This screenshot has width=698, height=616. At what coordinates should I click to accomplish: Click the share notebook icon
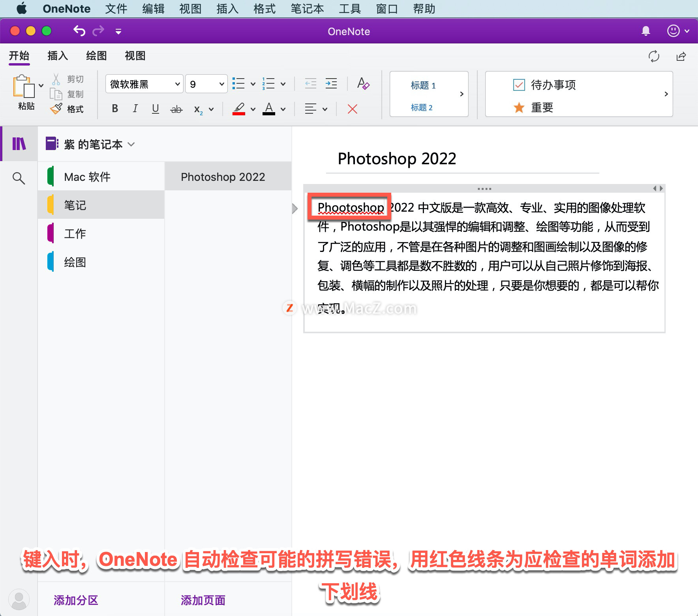[x=681, y=56]
